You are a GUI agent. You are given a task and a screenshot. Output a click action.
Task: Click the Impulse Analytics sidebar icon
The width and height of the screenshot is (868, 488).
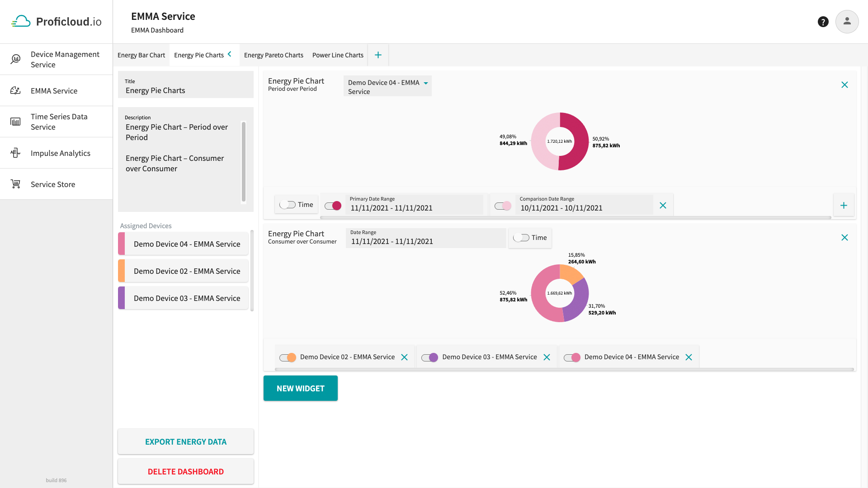15,153
